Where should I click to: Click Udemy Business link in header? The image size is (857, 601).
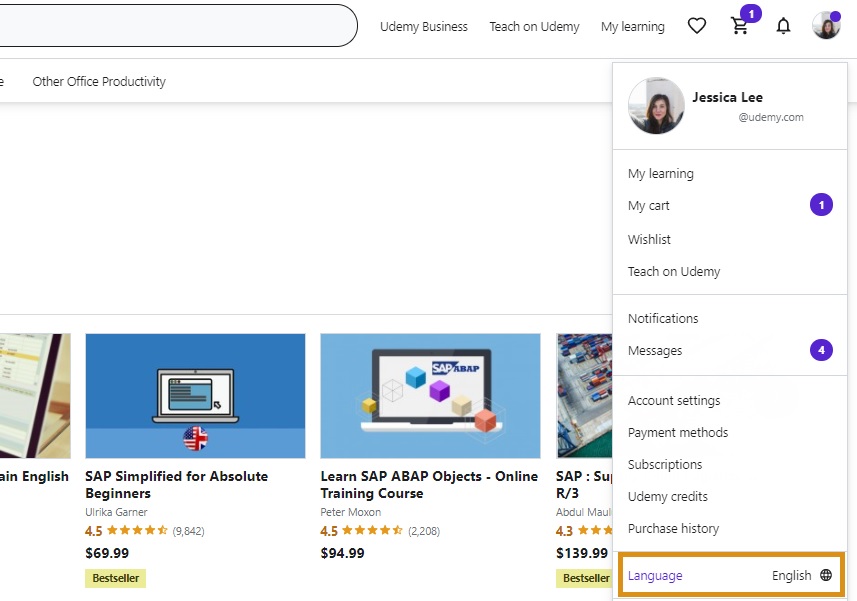pyautogui.click(x=424, y=26)
